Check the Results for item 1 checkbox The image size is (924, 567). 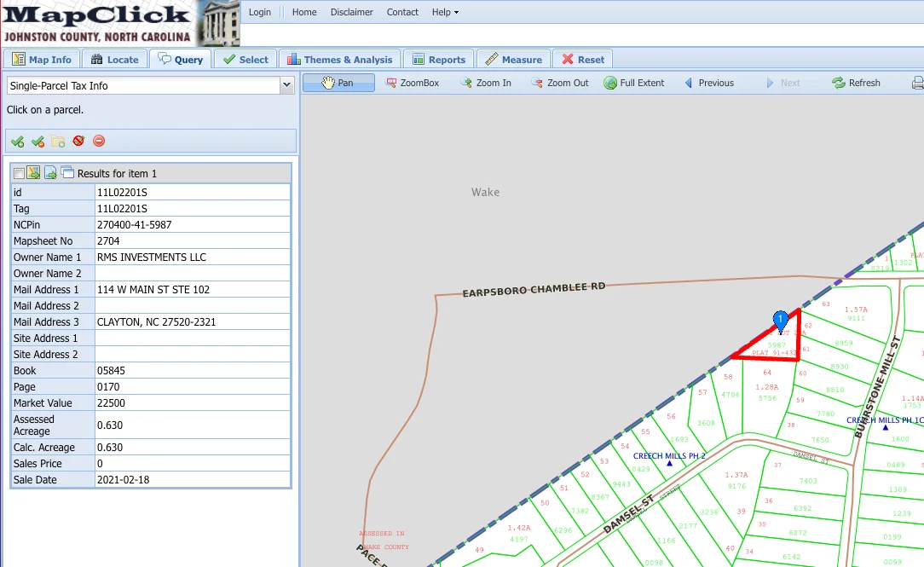(19, 173)
